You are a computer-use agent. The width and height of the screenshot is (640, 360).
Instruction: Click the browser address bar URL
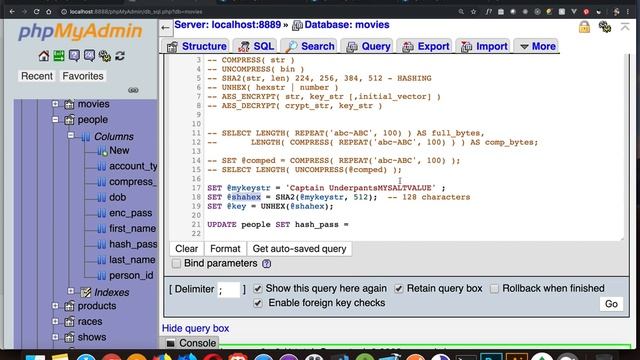click(136, 12)
